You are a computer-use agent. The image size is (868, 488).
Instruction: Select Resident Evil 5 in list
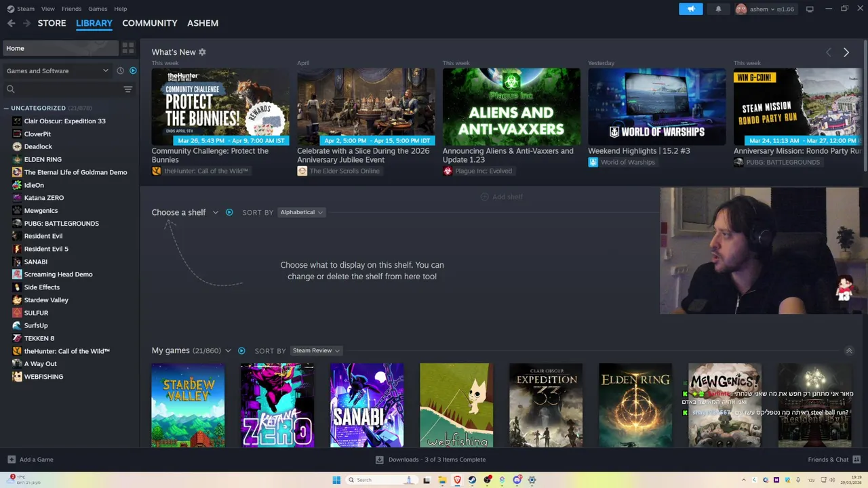pos(46,249)
